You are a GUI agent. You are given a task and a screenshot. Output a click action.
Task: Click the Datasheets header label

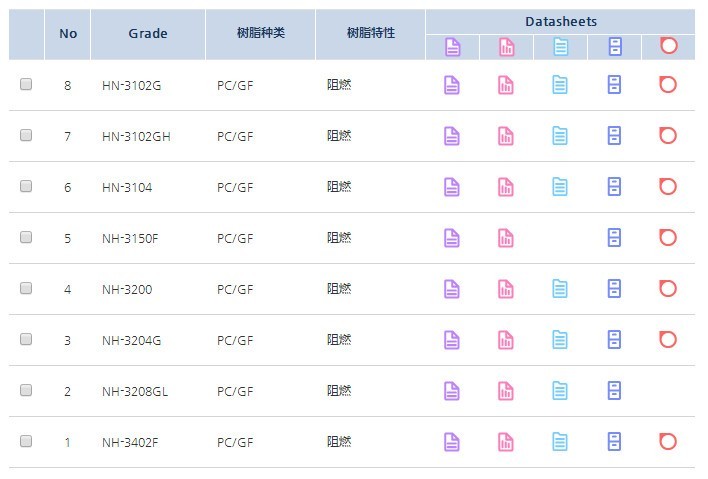[561, 22]
